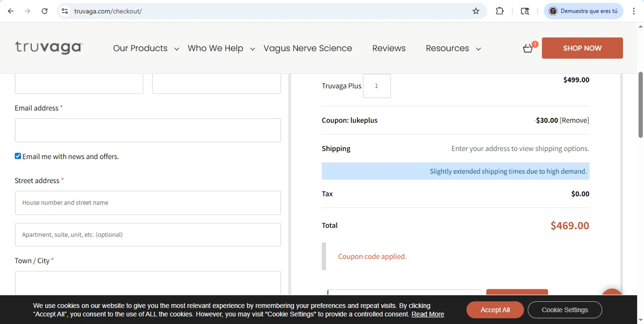This screenshot has width=644, height=324.
Task: Go to Vagus Nerve Science page
Action: [x=308, y=48]
